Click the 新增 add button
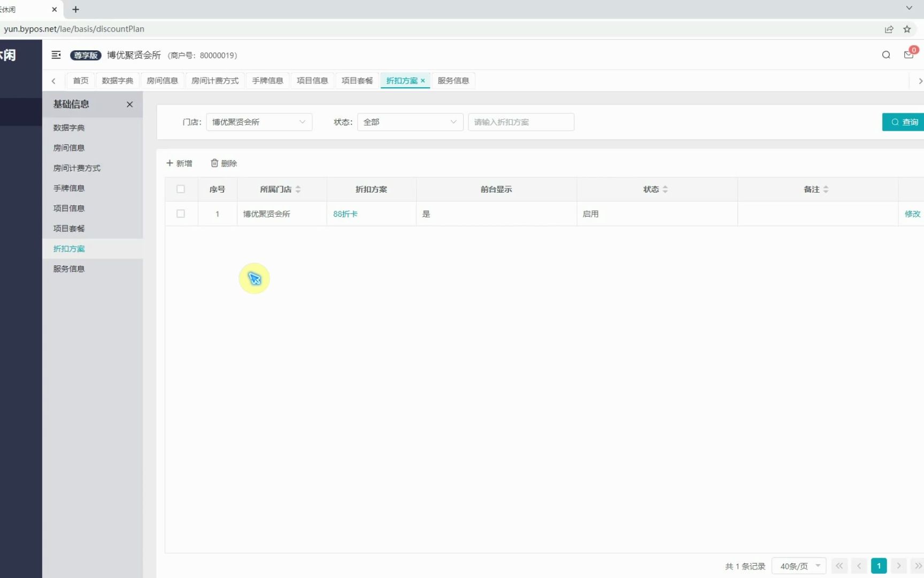 [x=179, y=163]
